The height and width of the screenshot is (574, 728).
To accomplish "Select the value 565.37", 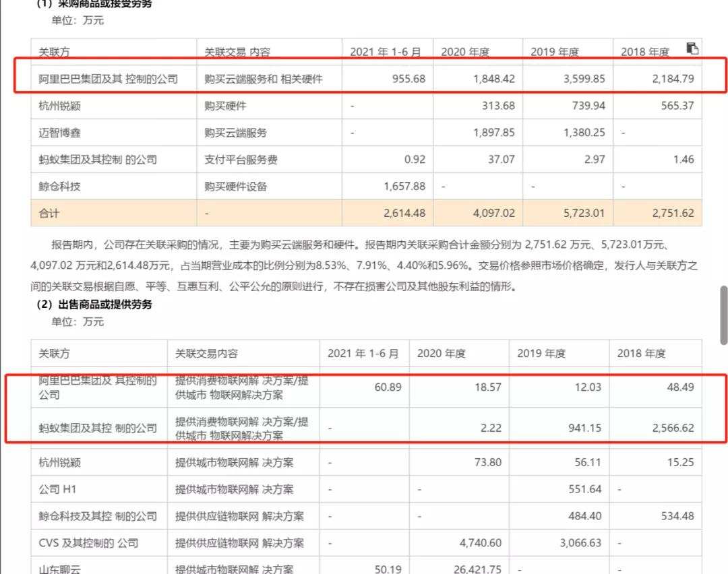I will point(677,106).
